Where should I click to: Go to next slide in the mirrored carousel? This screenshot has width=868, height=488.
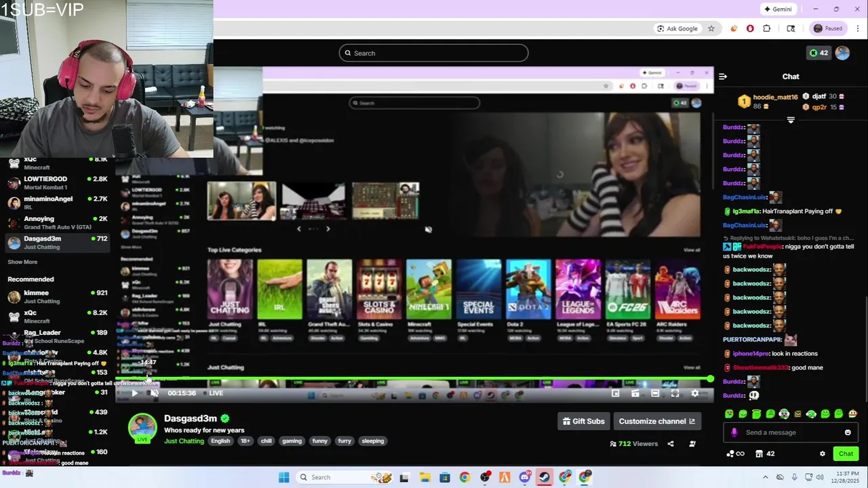point(328,229)
